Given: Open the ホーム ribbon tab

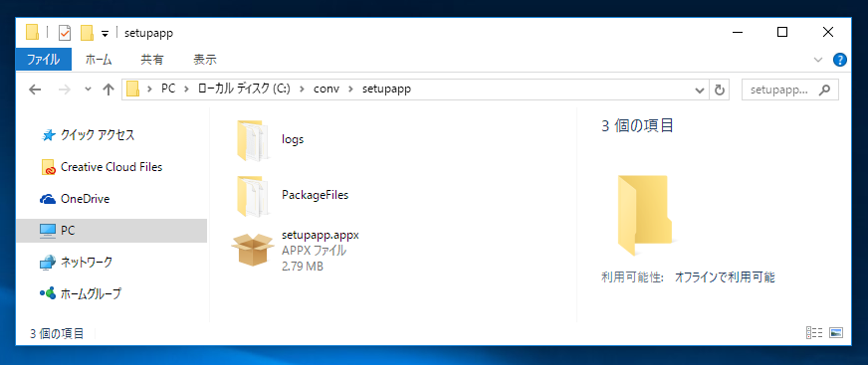Looking at the screenshot, I should coord(99,60).
